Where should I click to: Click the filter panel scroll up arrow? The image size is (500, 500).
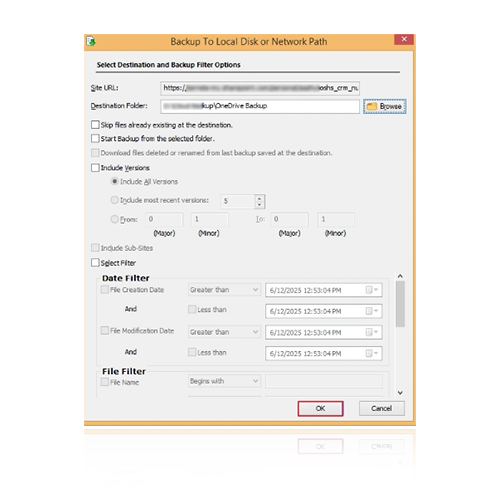400,276
